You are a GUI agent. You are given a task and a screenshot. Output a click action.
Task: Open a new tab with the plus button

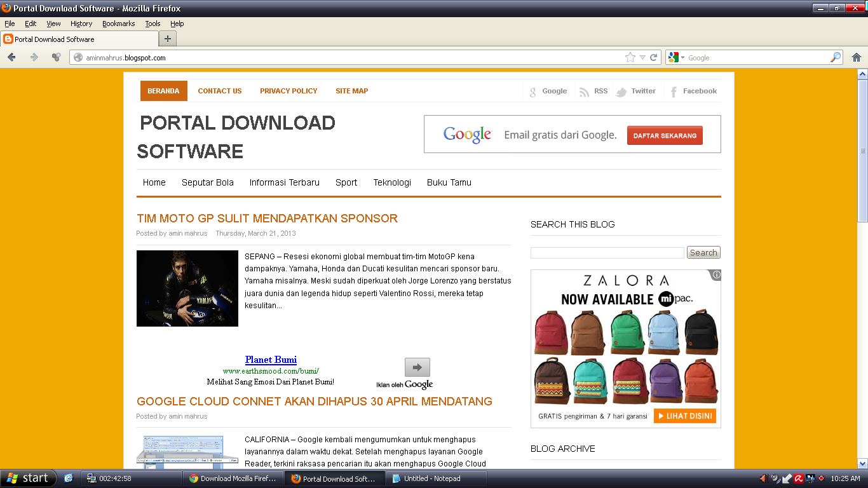pyautogui.click(x=168, y=39)
